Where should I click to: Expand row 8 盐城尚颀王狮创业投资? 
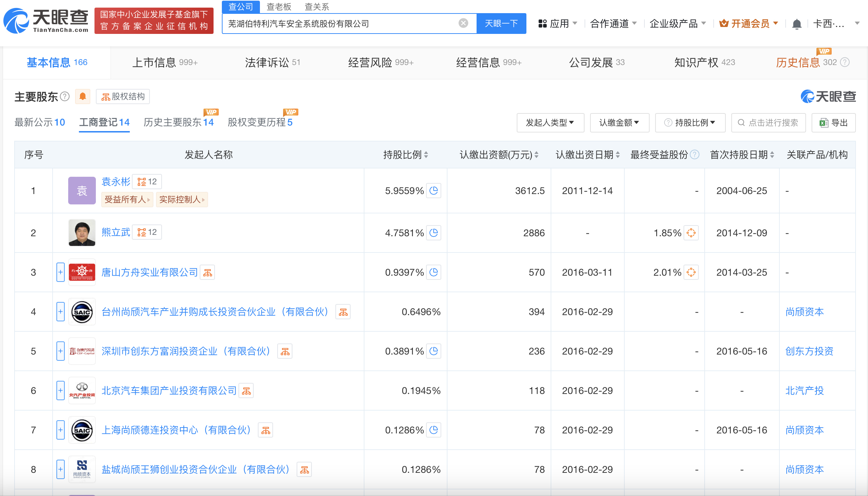pos(61,469)
